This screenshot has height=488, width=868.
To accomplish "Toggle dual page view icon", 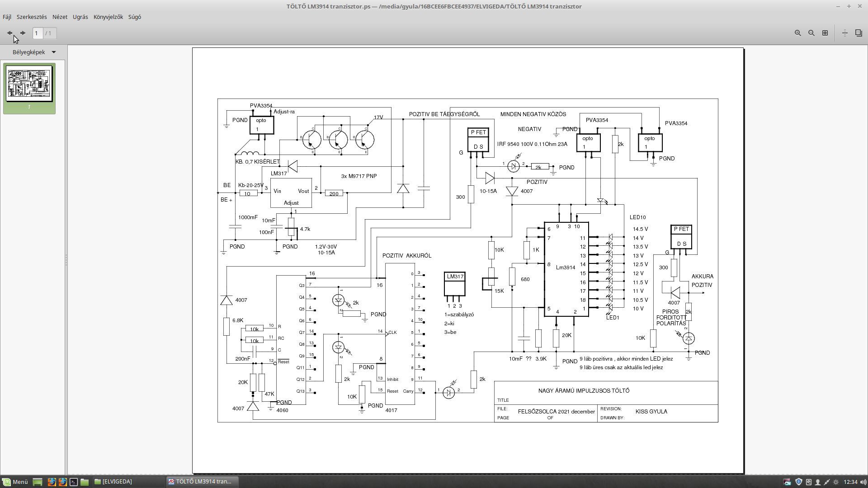I will (x=859, y=33).
